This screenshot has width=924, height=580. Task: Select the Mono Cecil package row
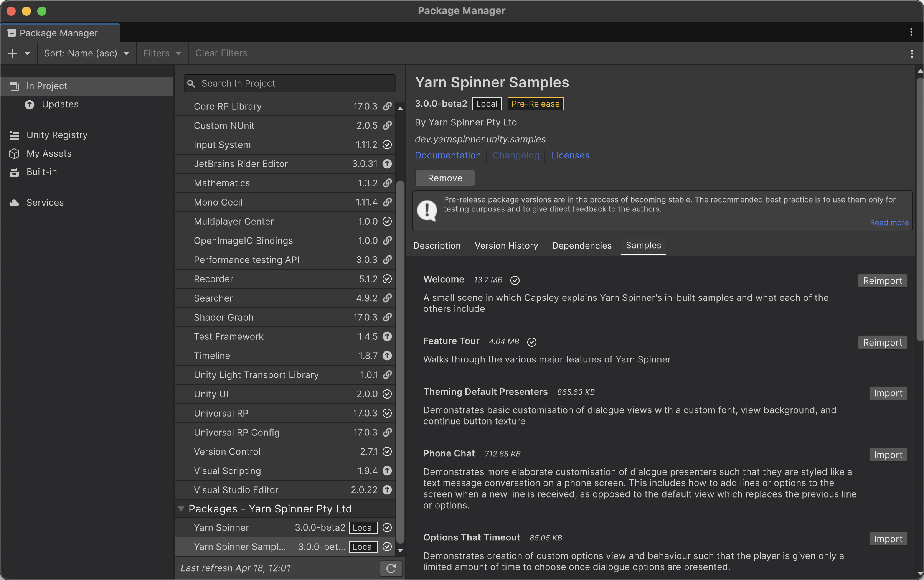[x=285, y=202]
